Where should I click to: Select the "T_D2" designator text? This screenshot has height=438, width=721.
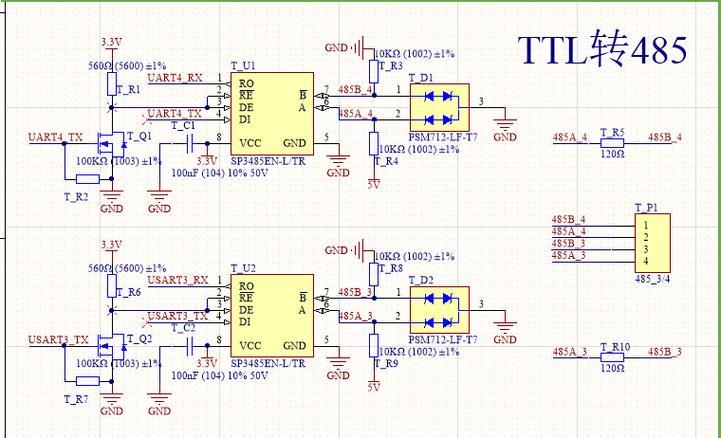[421, 280]
